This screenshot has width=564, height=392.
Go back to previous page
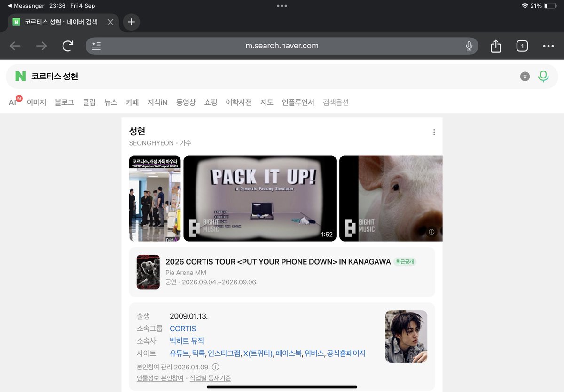coord(15,46)
